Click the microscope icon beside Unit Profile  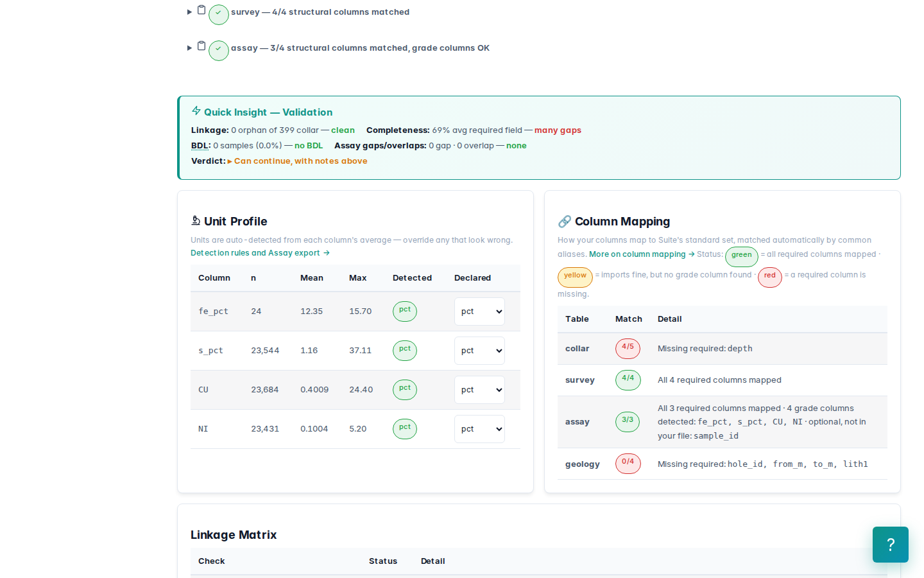click(196, 221)
